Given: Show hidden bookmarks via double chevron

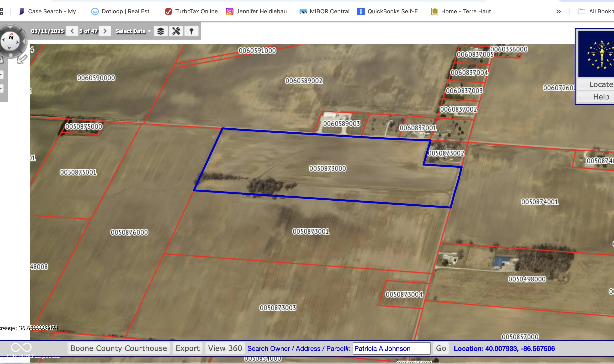Looking at the screenshot, I should click(558, 11).
